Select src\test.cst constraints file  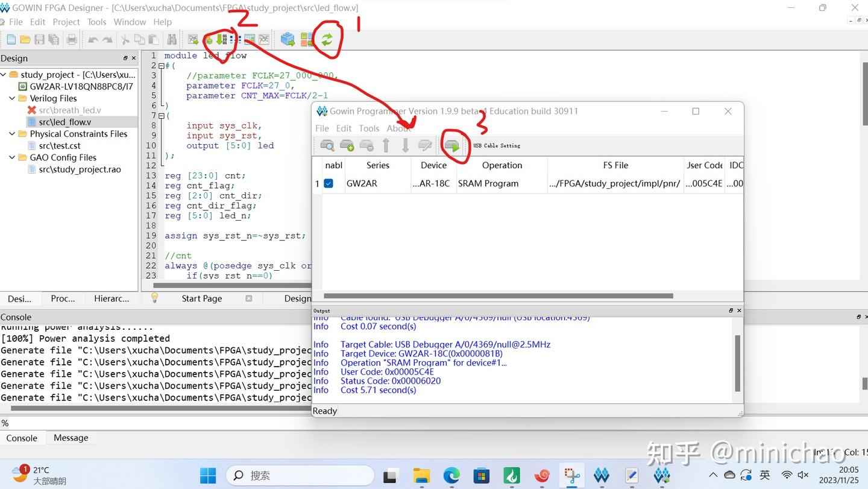(x=60, y=146)
